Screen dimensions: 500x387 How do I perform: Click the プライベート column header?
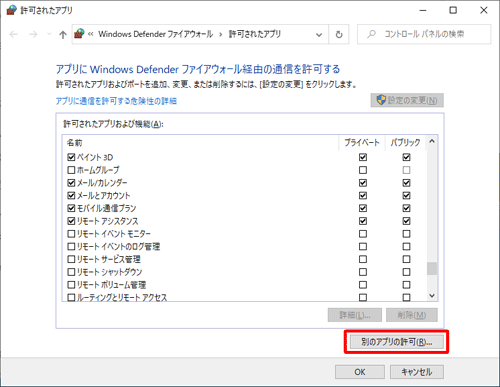click(x=362, y=143)
